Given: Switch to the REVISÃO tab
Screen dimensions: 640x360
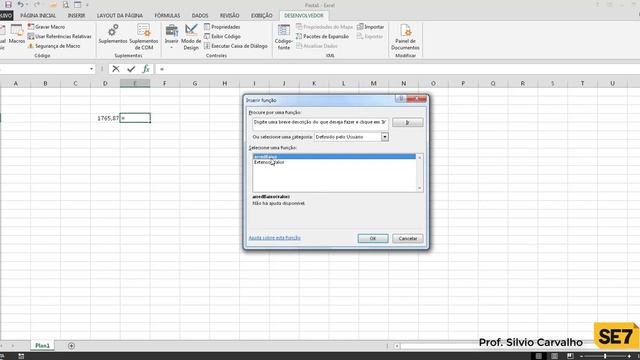Looking at the screenshot, I should coord(229,16).
